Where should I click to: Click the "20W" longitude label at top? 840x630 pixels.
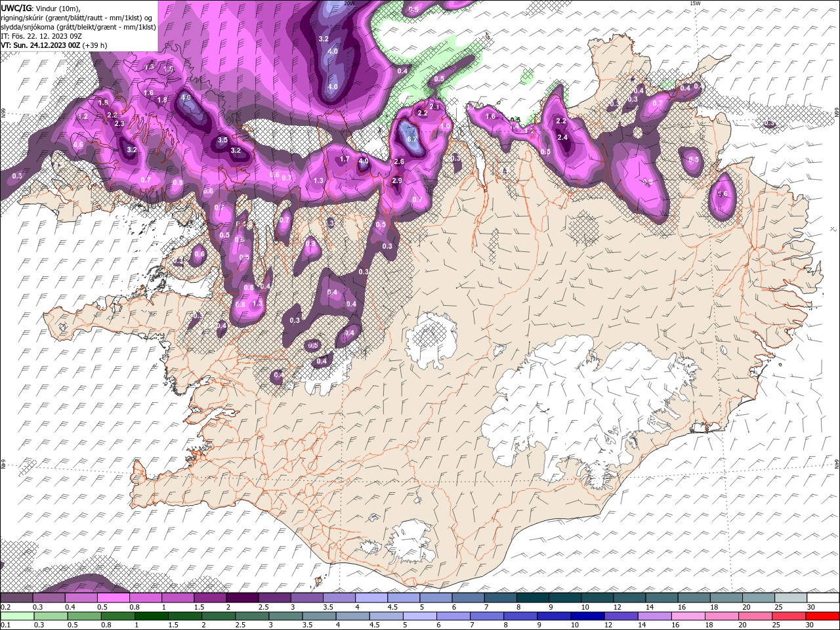point(349,3)
